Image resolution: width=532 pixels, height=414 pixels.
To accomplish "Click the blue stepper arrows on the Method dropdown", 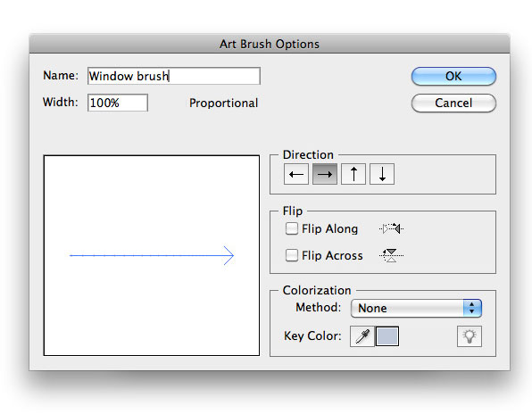I will click(472, 308).
